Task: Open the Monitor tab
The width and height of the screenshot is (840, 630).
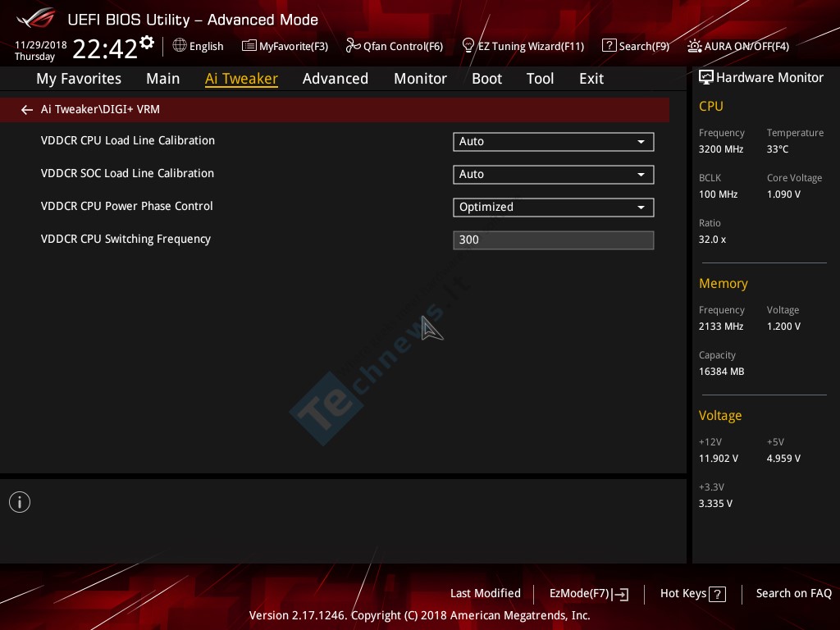Action: click(421, 79)
